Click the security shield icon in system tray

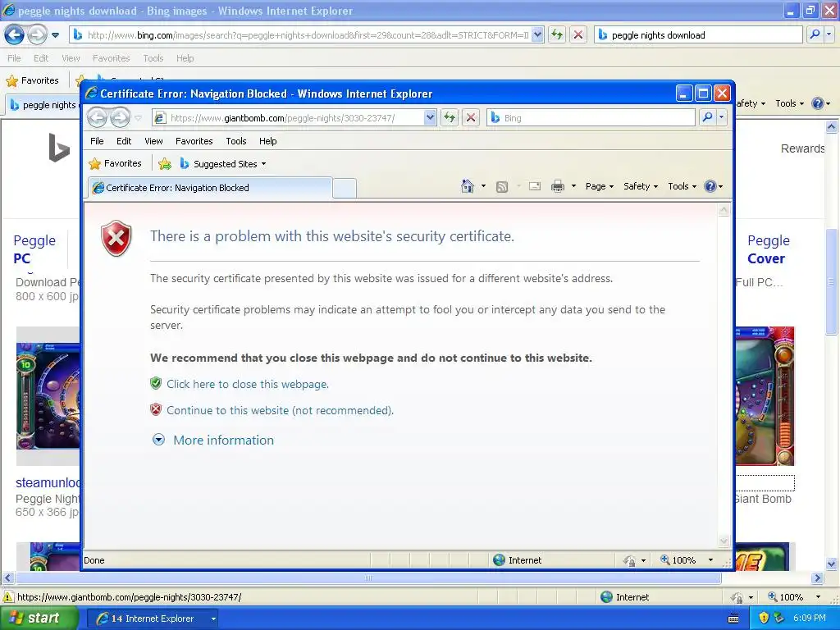coord(764,618)
